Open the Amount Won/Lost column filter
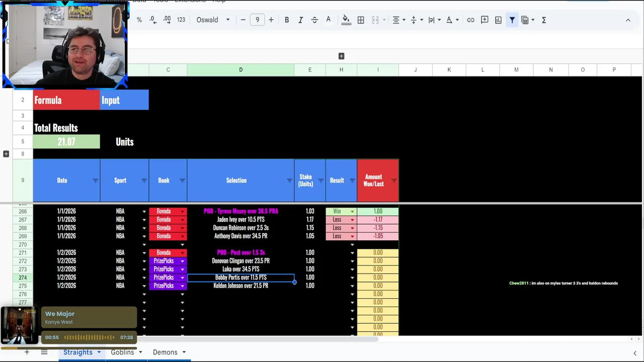Viewport: 644px width, 362px height. (393, 180)
